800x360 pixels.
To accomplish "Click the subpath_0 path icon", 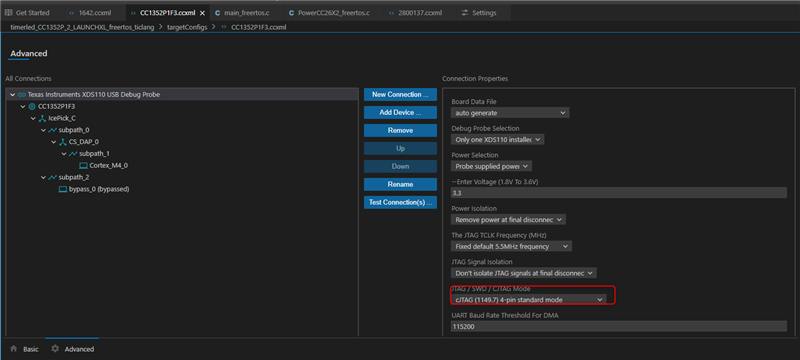I will pos(53,130).
